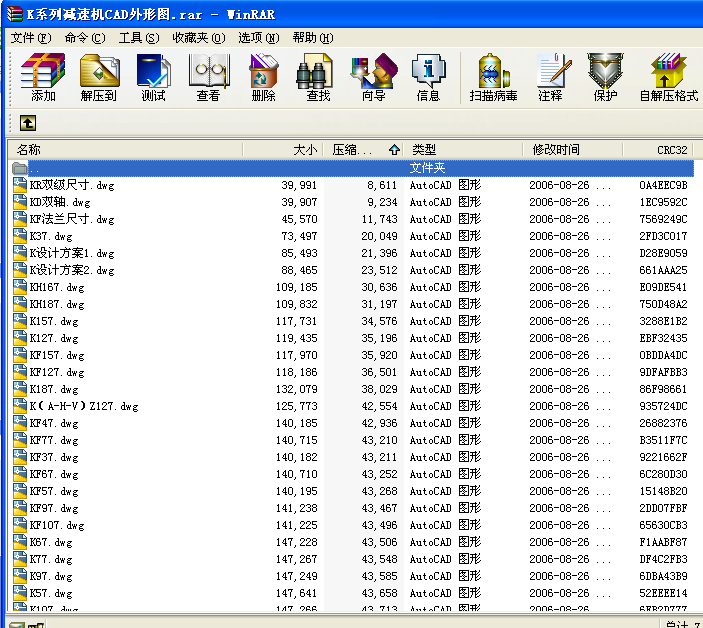The height and width of the screenshot is (628, 703).
Task: Click the 保护 (Protect) shield icon
Action: coord(605,77)
